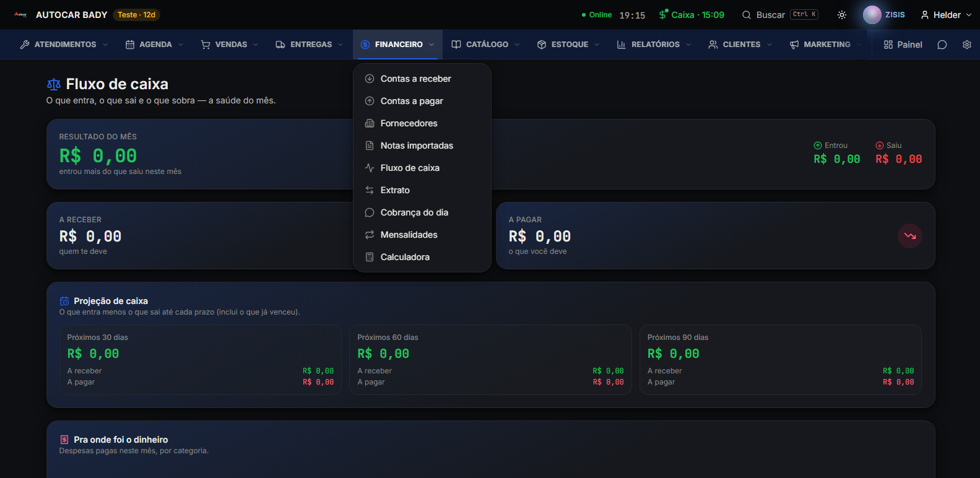Expand the Atendimentos menu chevron
Screen dimensions: 980x478
[x=105, y=45]
